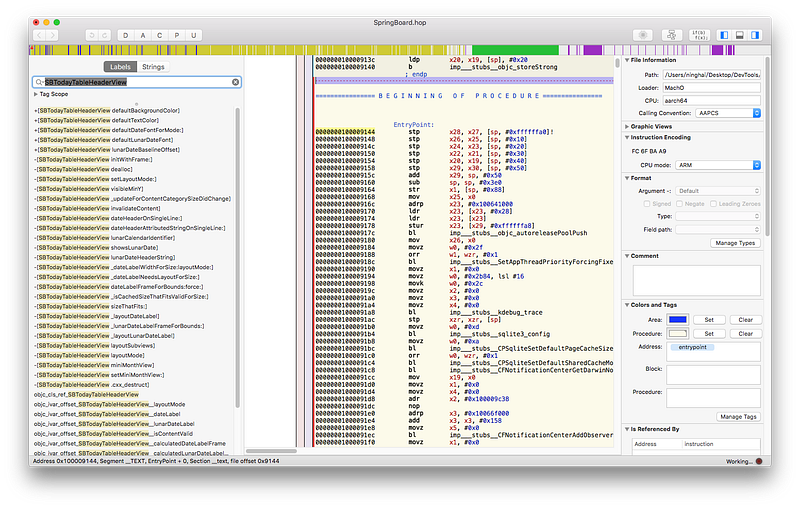Image resolution: width=800 pixels, height=508 pixels.
Task: Select label -[SBTodayTableHeaderView layoutSubviews]
Action: pyautogui.click(x=94, y=346)
